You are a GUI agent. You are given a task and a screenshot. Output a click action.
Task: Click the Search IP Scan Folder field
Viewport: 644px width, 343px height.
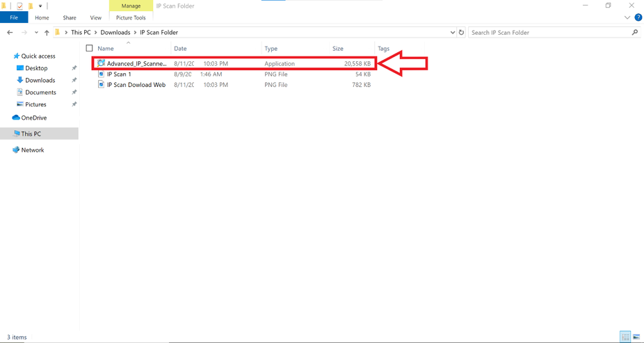pos(548,33)
